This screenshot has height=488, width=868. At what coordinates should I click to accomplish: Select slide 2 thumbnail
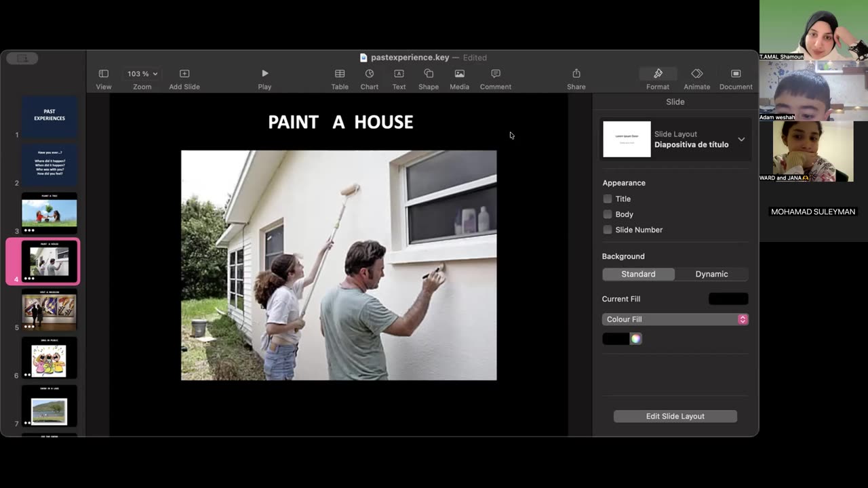point(50,165)
